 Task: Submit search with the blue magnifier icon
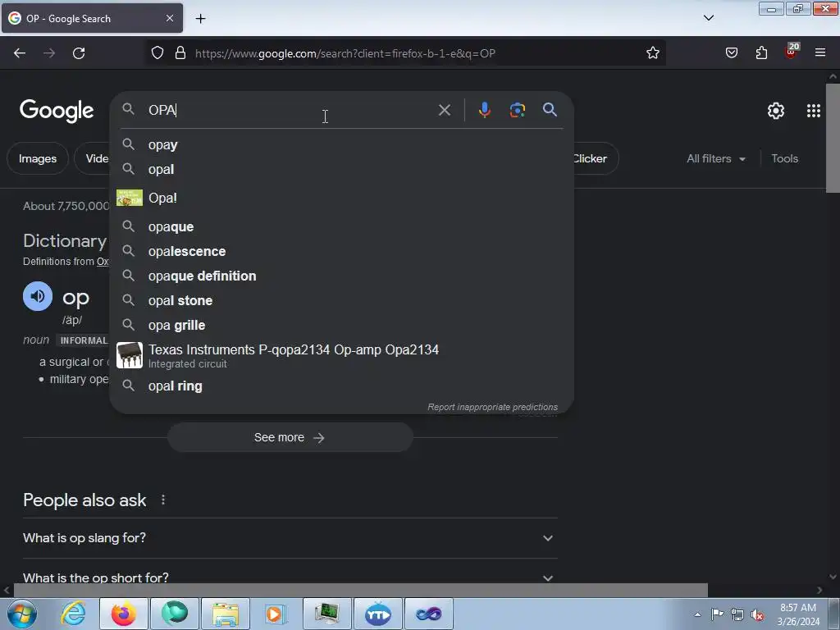[x=550, y=110]
